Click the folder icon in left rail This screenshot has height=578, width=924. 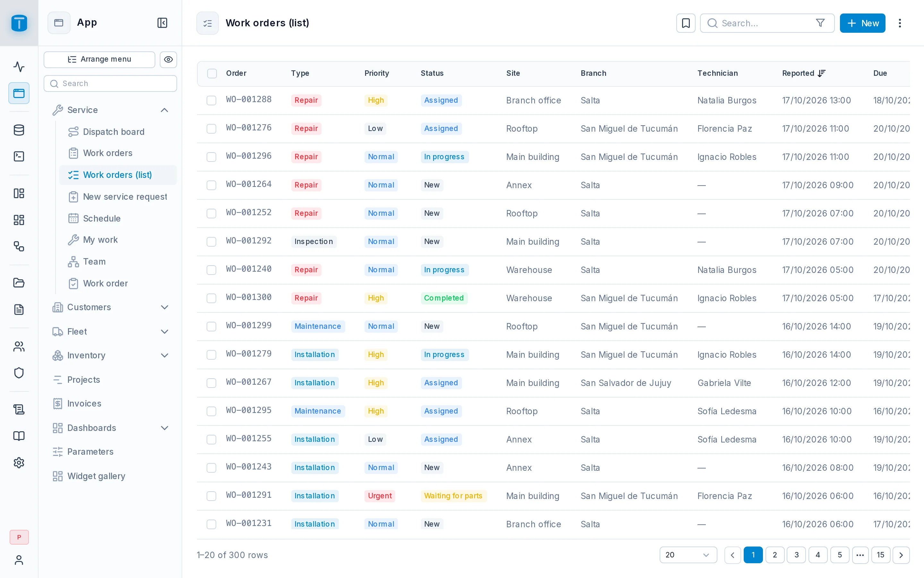19,283
